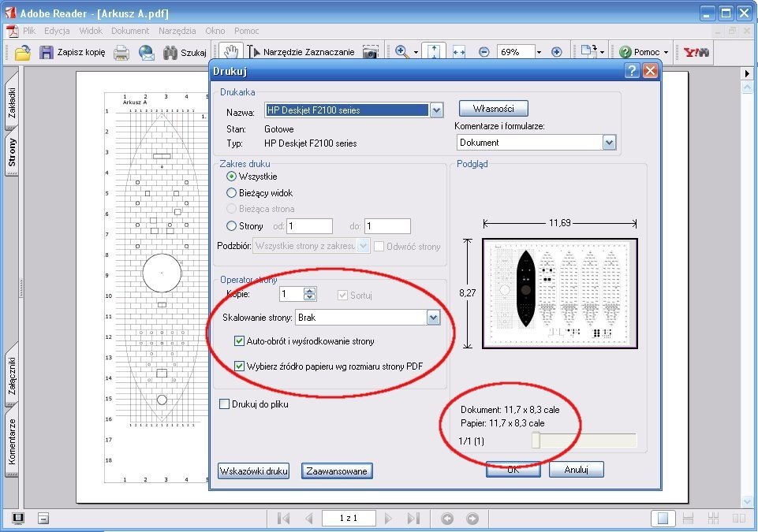
Task: Open Komentarze i formularze dropdown
Action: click(x=608, y=143)
